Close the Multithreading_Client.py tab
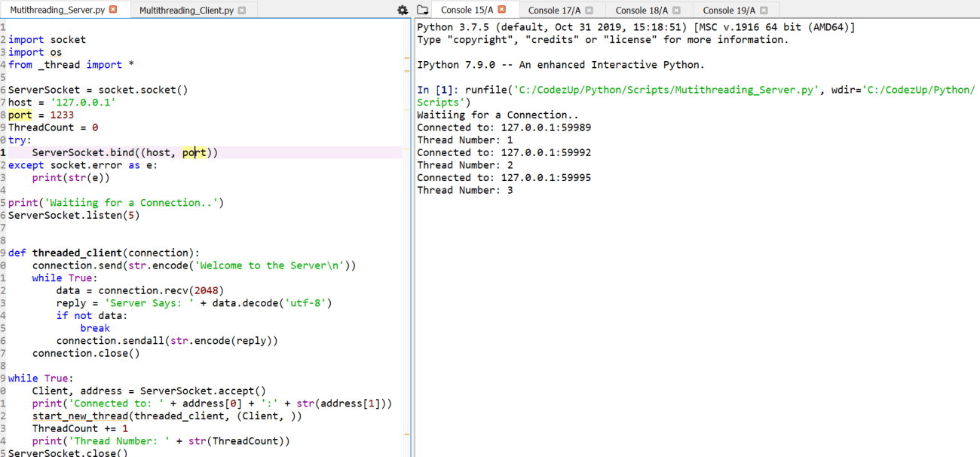This screenshot has height=457, width=980. pyautogui.click(x=241, y=11)
